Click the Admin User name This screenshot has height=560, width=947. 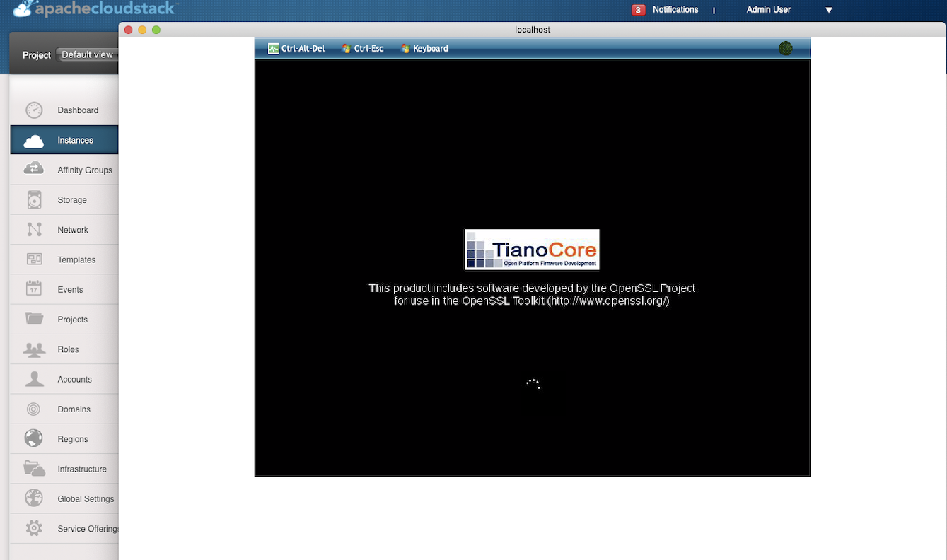768,10
